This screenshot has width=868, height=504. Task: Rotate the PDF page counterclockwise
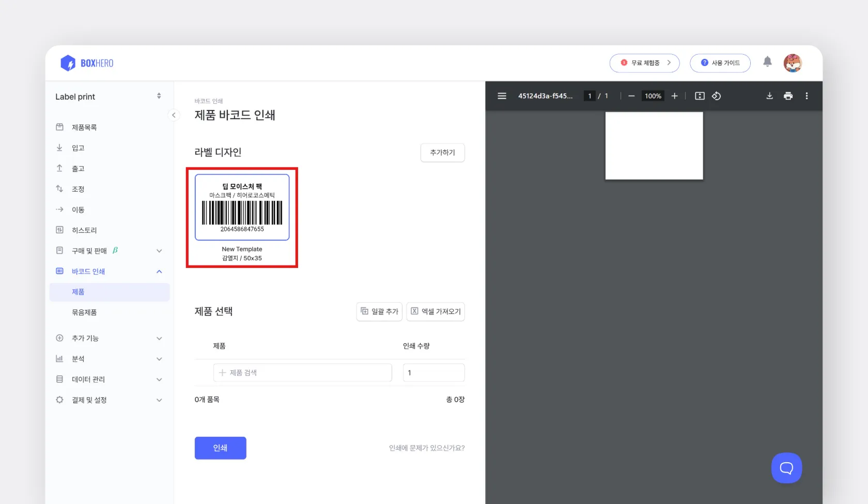(716, 96)
